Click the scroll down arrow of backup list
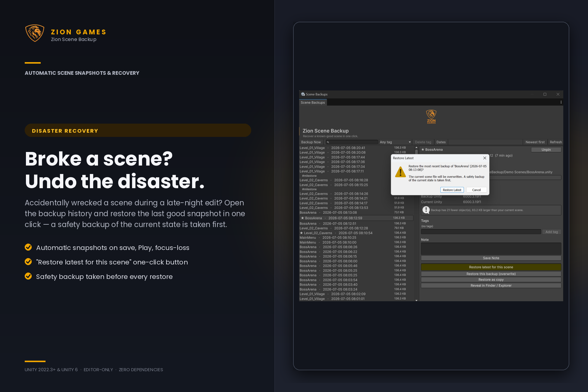588x392 pixels. click(x=416, y=300)
